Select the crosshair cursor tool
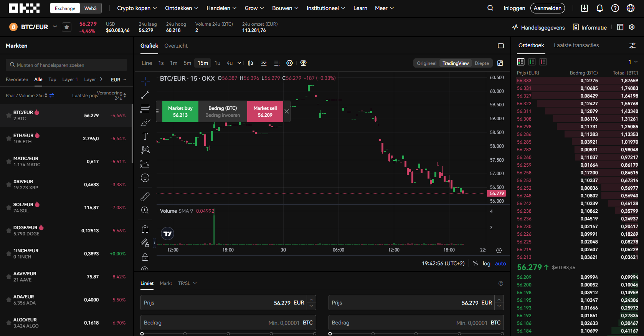Screen dimensions: 644x336 [x=145, y=81]
